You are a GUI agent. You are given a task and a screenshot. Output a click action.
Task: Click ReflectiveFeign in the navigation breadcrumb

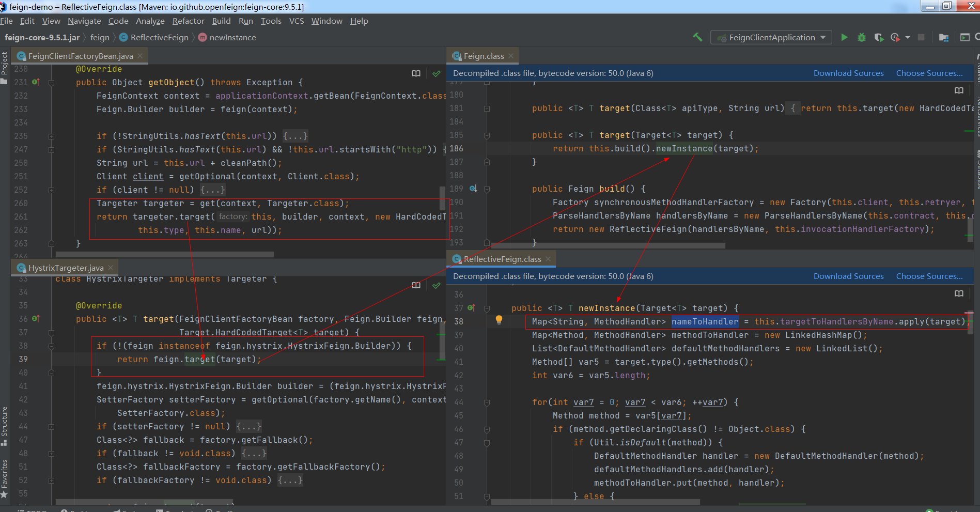coord(159,38)
